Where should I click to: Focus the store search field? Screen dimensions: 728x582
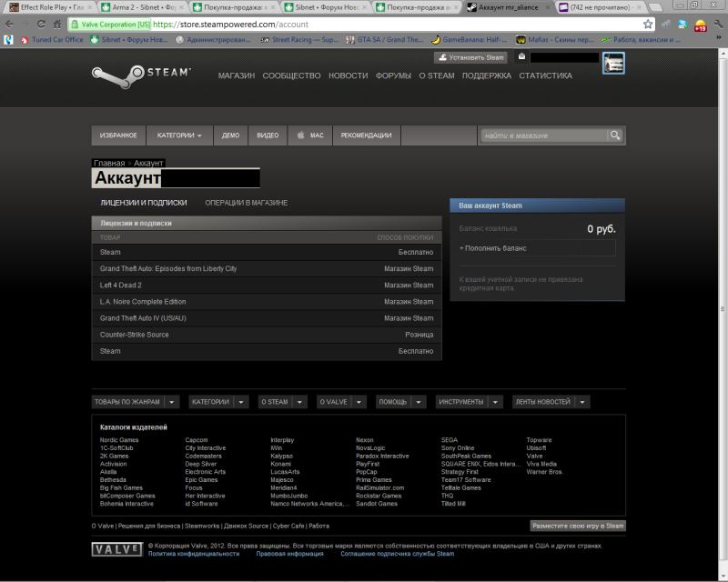pyautogui.click(x=543, y=135)
